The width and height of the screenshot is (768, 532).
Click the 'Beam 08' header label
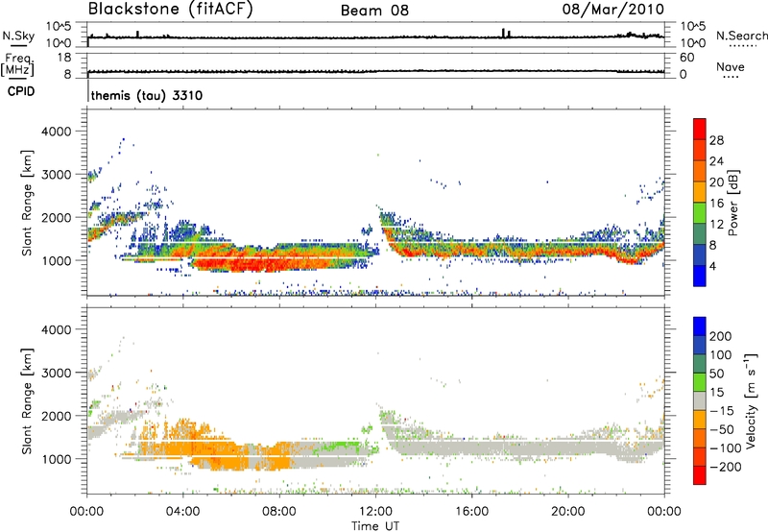(374, 11)
